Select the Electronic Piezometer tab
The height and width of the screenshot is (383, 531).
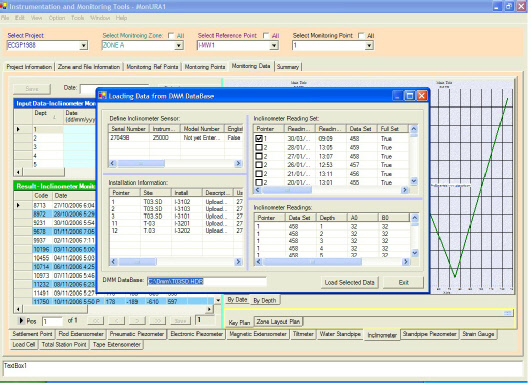point(196,334)
